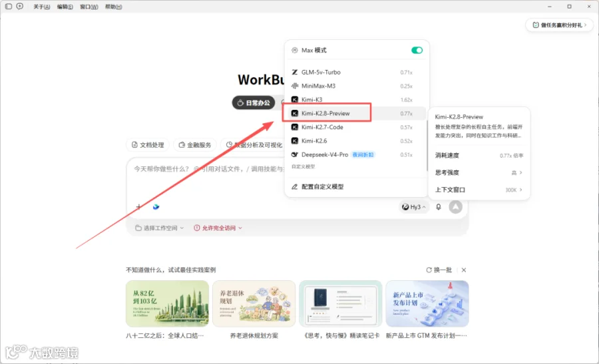This screenshot has height=364, width=599.
Task: Open the 思考，快与慢 notes thumbnail
Action: [x=340, y=303]
